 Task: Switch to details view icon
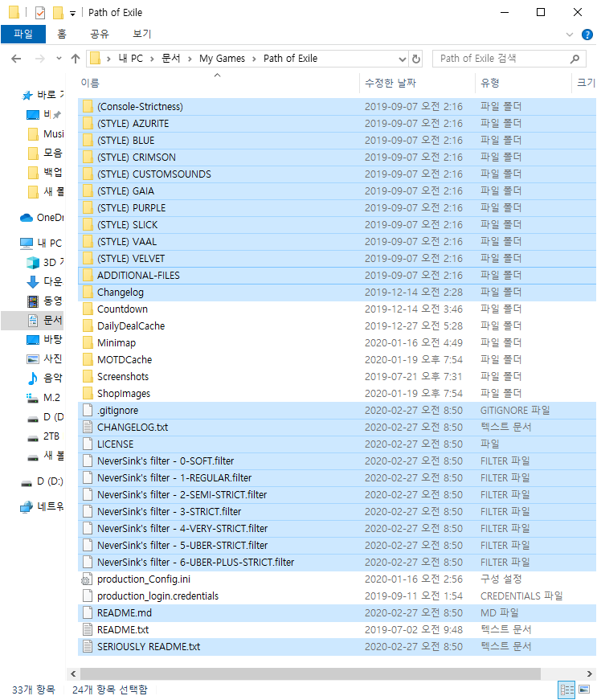567,690
